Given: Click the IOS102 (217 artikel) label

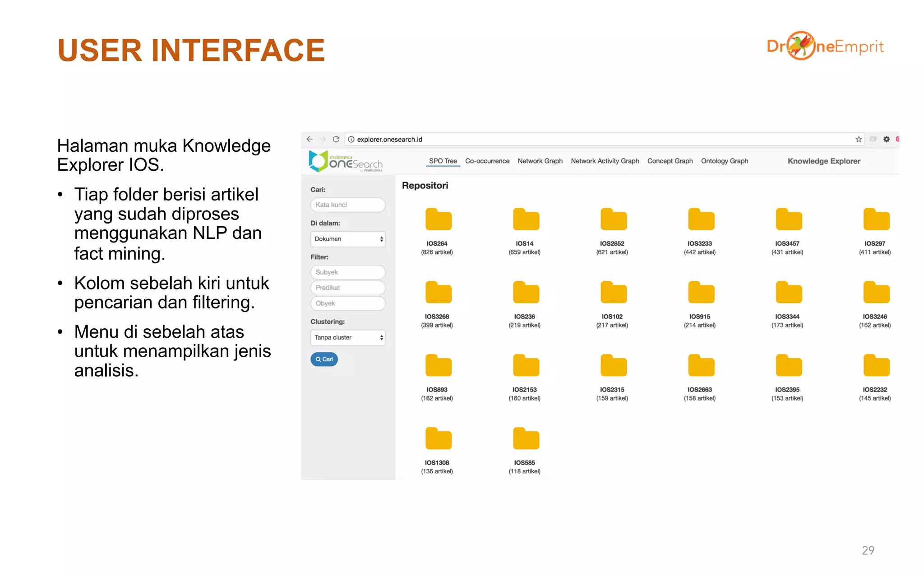Looking at the screenshot, I should click(612, 321).
